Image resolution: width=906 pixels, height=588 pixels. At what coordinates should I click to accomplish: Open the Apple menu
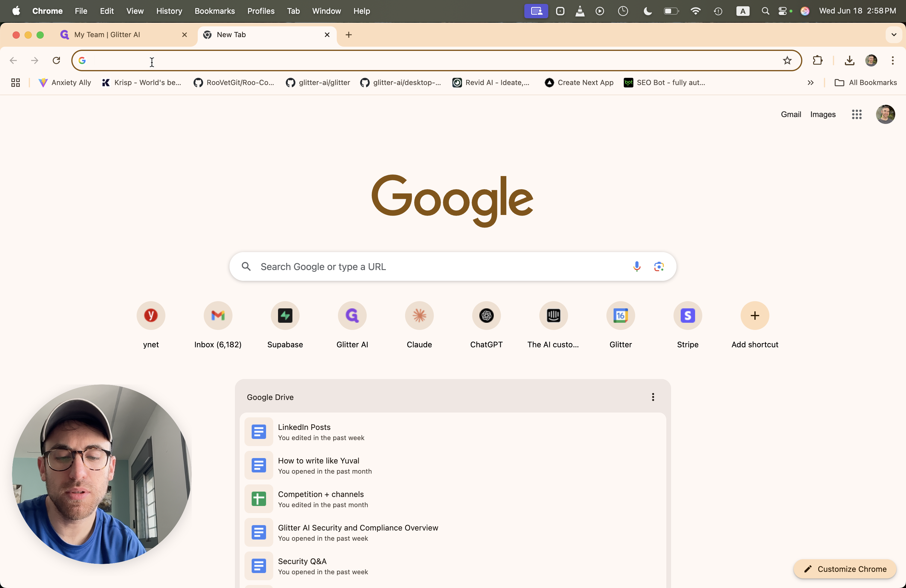16,11
